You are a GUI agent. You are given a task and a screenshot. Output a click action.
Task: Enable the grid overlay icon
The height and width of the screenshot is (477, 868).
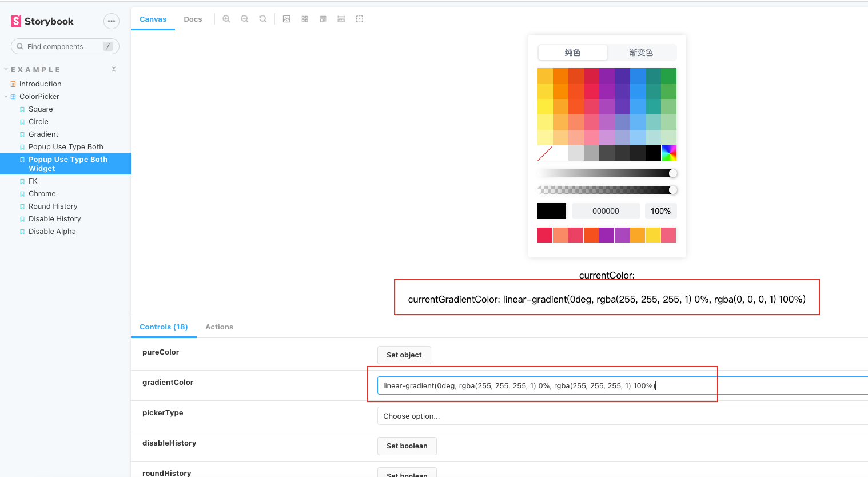[305, 18]
